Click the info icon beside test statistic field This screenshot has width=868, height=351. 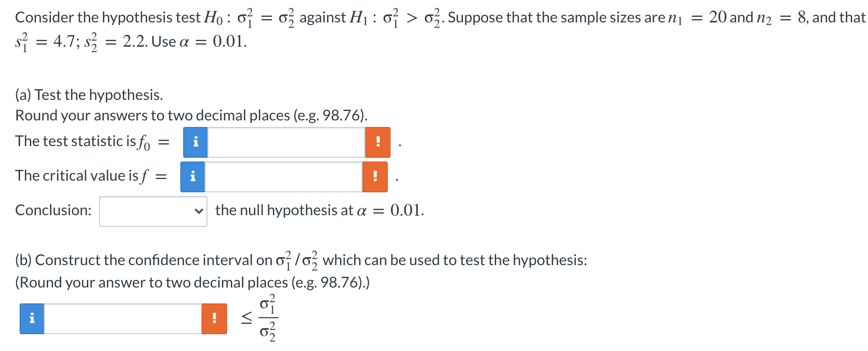(x=195, y=142)
